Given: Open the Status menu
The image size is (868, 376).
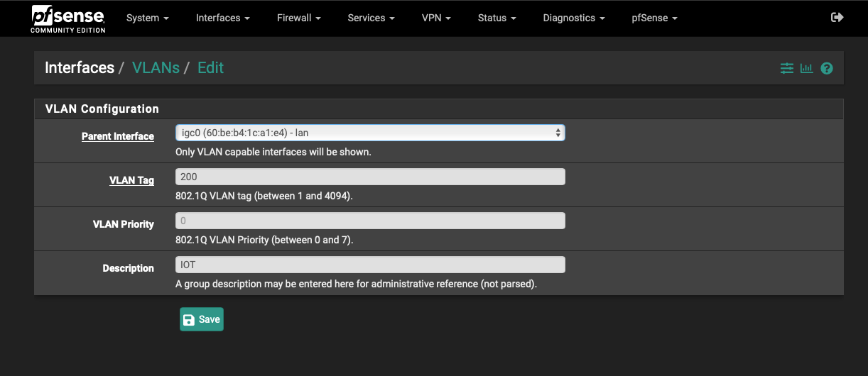Looking at the screenshot, I should (497, 18).
